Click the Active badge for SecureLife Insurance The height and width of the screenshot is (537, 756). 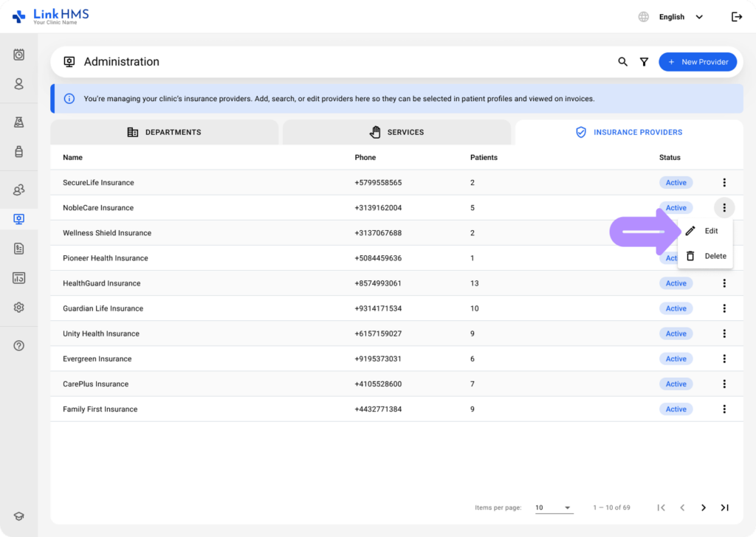click(x=676, y=182)
